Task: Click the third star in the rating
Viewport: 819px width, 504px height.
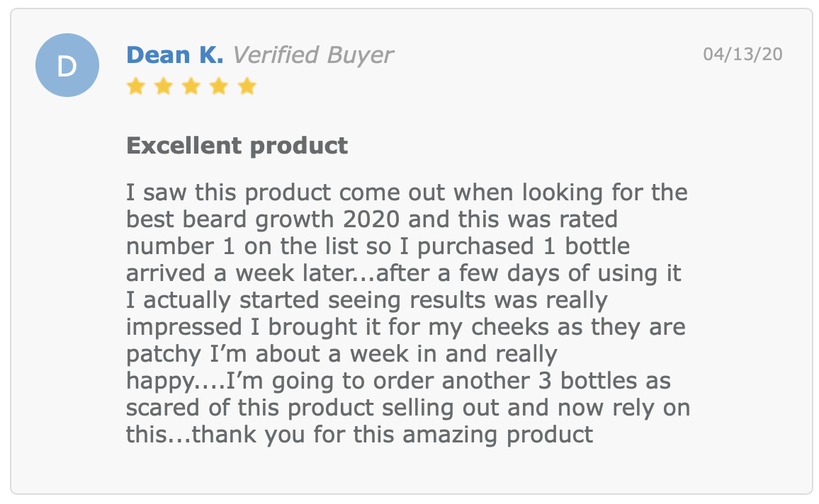Action: [191, 86]
